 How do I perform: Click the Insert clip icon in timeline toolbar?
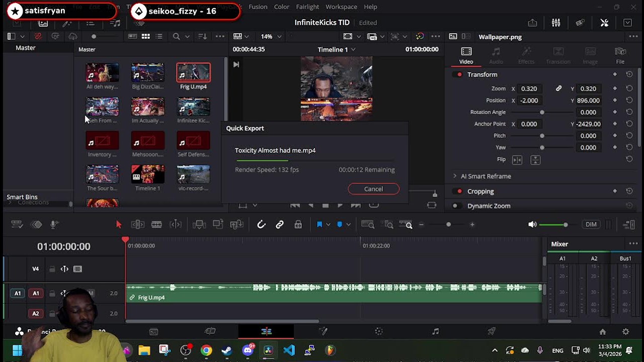click(199, 225)
